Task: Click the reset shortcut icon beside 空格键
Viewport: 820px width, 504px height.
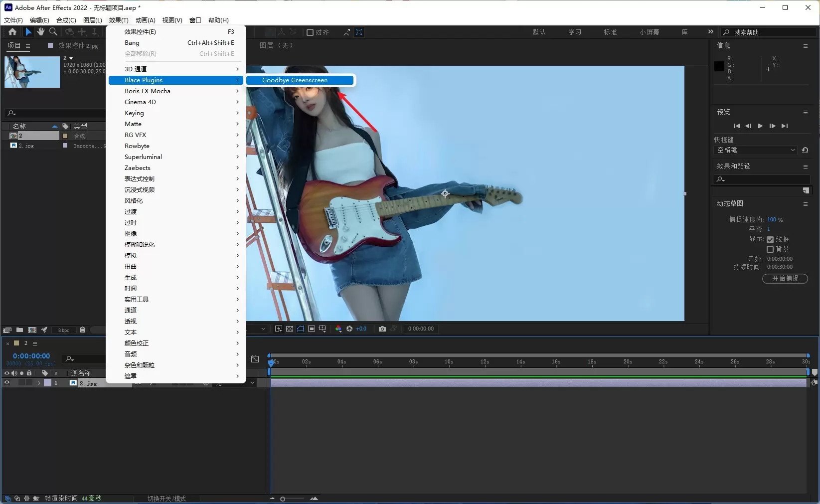Action: click(805, 150)
